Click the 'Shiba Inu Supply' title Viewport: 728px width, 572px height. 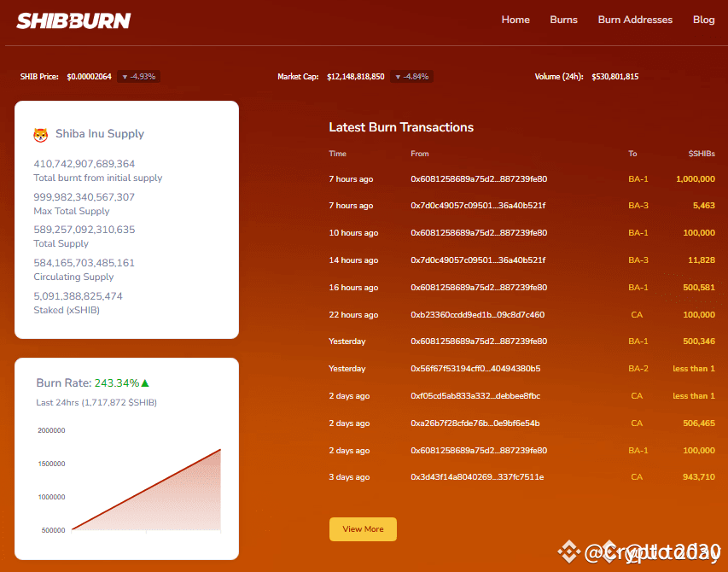100,134
